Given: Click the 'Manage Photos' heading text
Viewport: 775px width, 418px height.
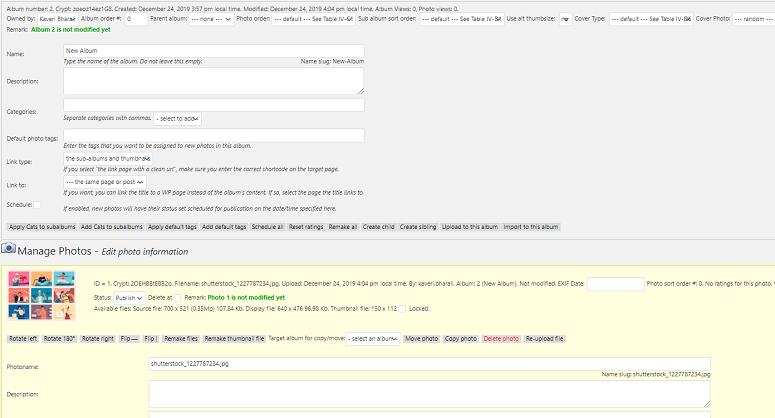Looking at the screenshot, I should [x=54, y=251].
